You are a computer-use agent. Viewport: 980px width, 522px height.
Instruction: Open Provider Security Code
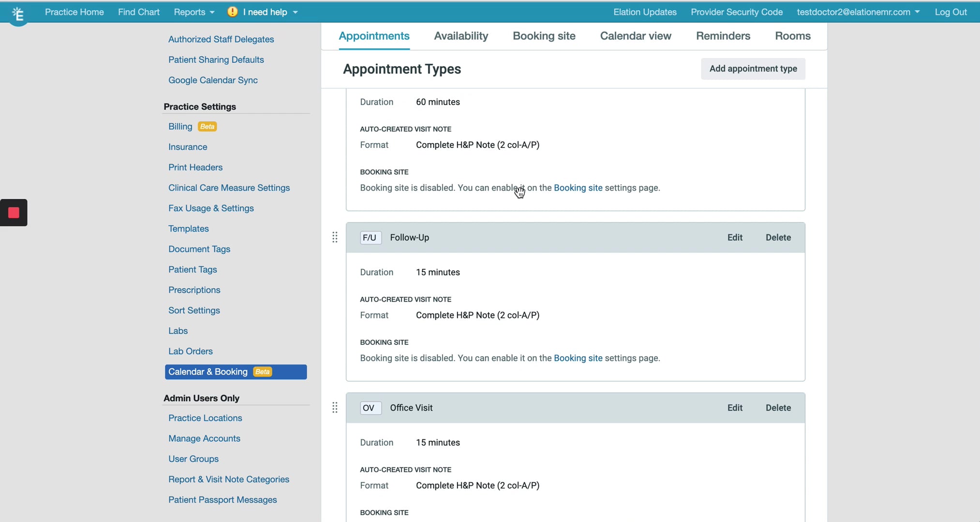(x=737, y=12)
